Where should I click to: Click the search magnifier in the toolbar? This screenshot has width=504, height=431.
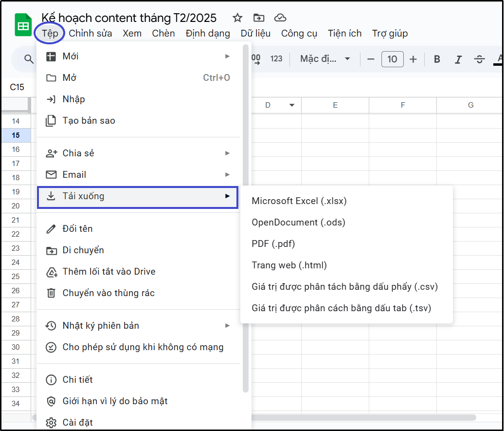[29, 59]
